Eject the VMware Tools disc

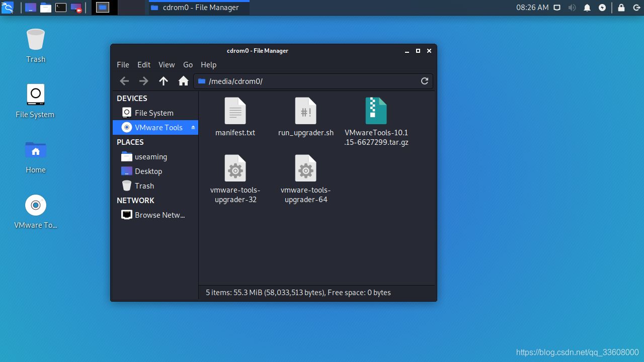(x=193, y=128)
